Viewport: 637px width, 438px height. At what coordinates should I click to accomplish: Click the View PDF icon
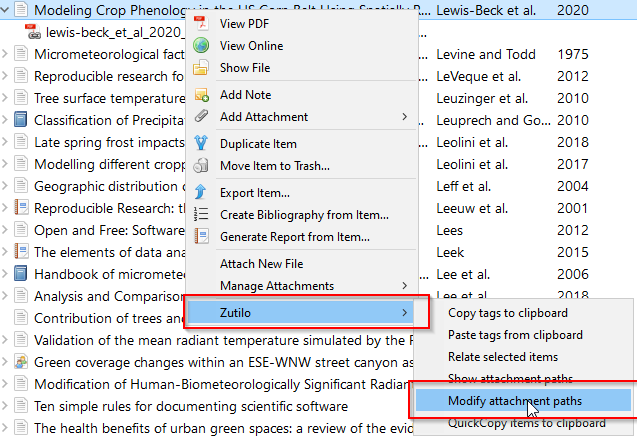[x=201, y=23]
